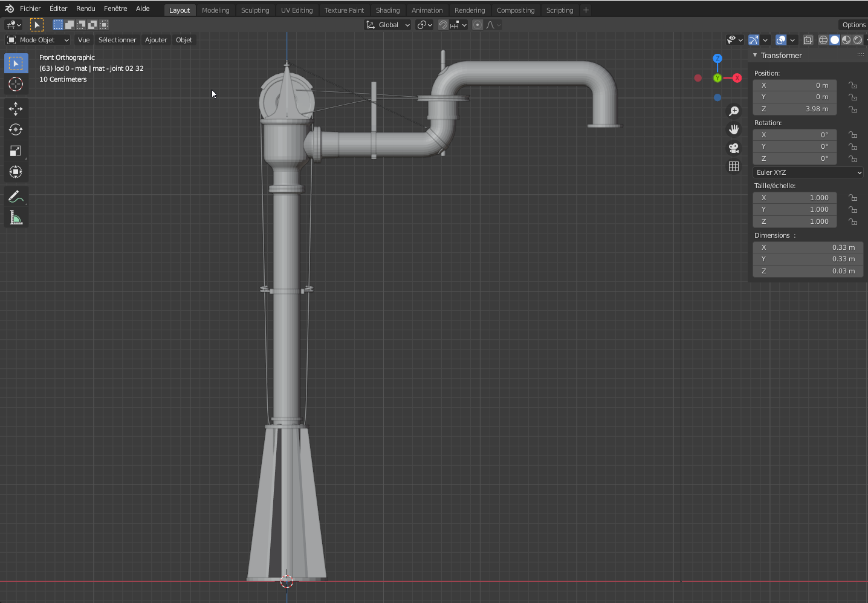Activate the Rotate tool

pyautogui.click(x=16, y=129)
